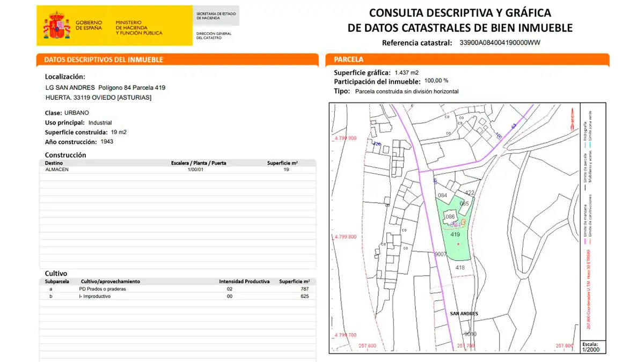This screenshot has width=644, height=362.
Task: Click 'SECRETARÍA DE ESTADO DE HACIENDA' label
Action: click(x=216, y=16)
